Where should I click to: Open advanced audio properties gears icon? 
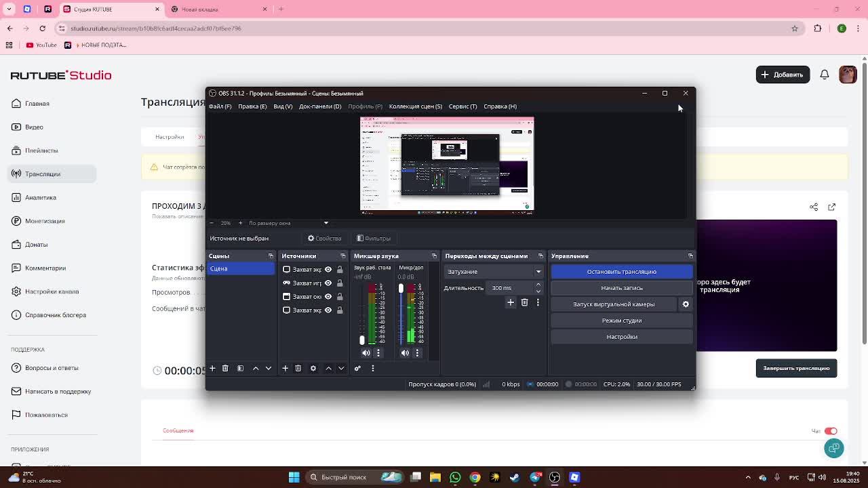357,368
